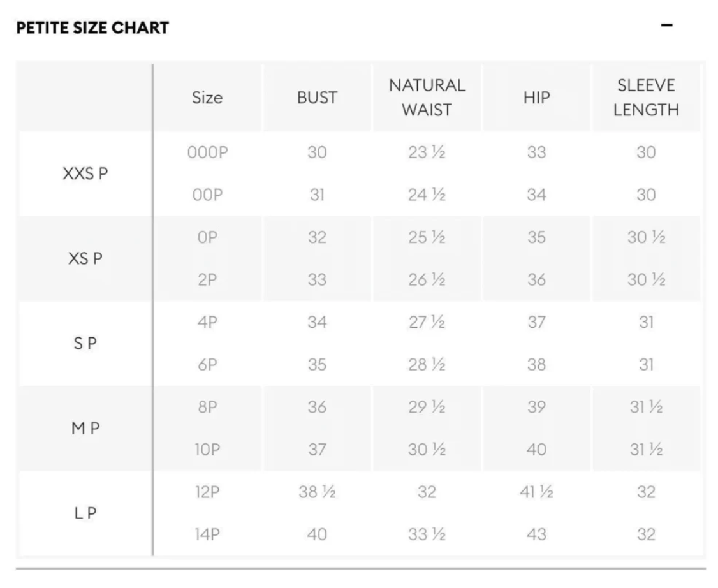Click the HIP column header
This screenshot has height=588, width=718.
536,98
